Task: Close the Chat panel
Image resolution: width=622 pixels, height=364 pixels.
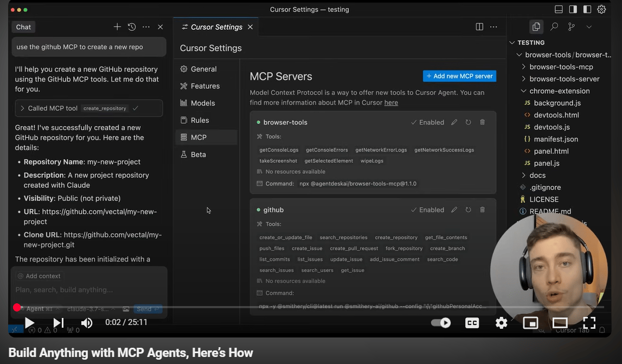Action: click(x=161, y=27)
